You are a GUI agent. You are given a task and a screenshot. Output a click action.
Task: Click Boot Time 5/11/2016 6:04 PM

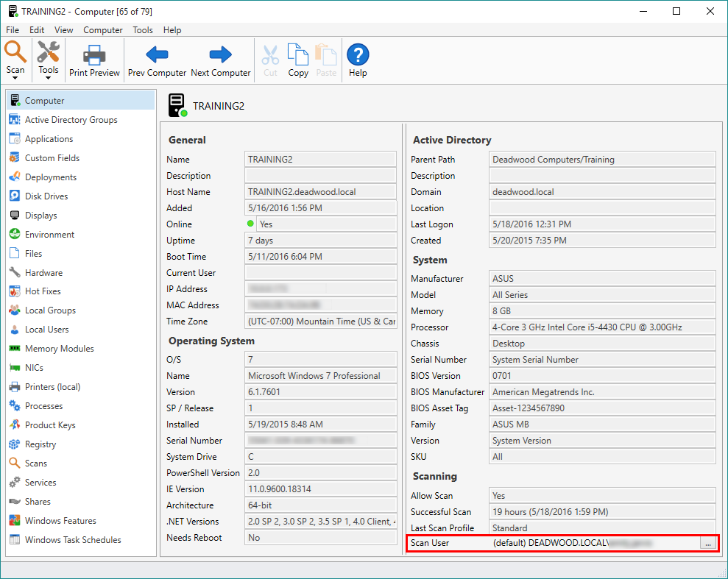pos(320,256)
